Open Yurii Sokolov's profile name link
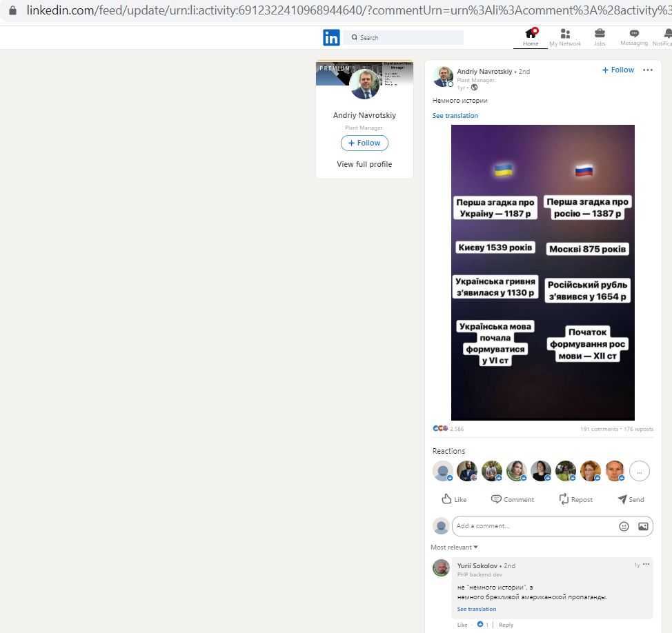This screenshot has width=672, height=633. pos(477,565)
